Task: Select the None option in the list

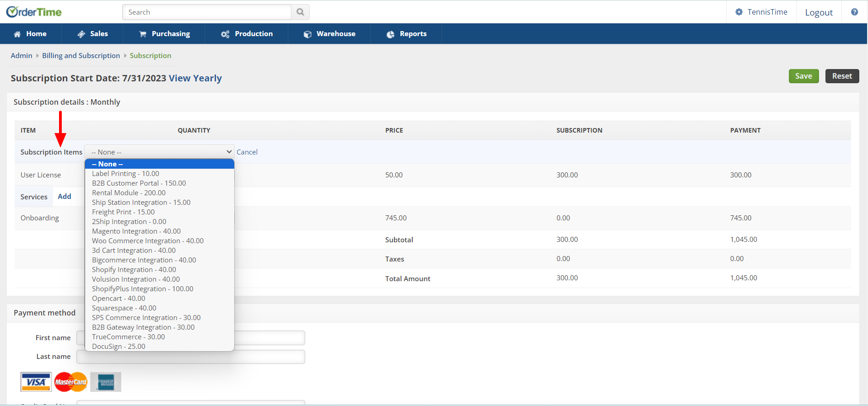Action: coord(160,164)
